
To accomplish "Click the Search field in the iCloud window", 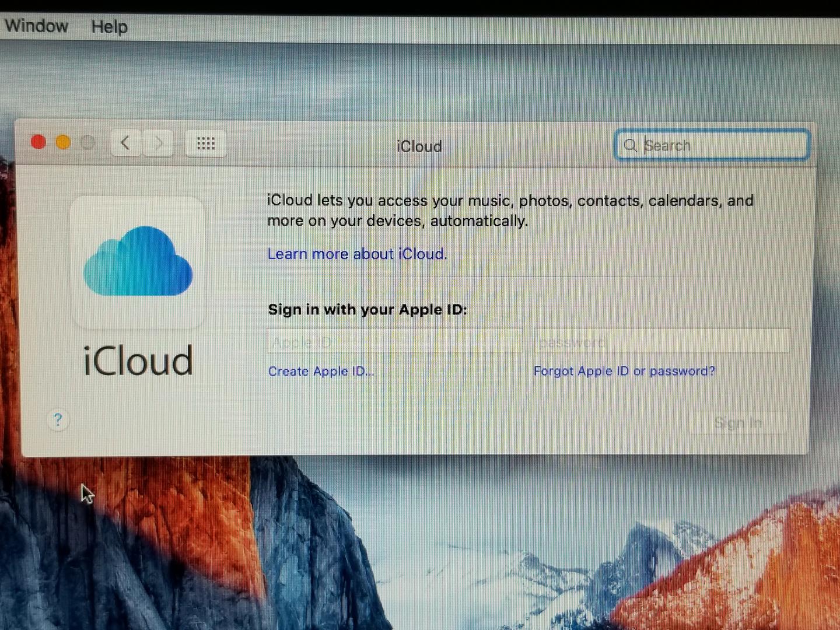I will tap(712, 145).
